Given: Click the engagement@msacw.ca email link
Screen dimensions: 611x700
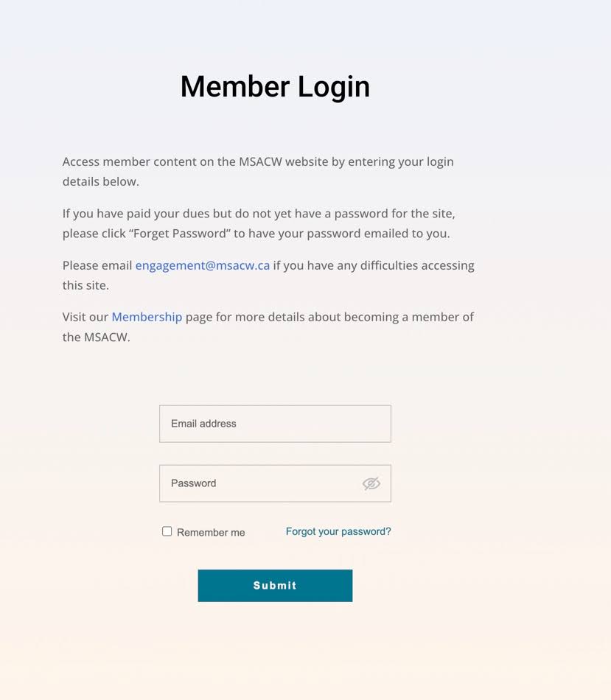Looking at the screenshot, I should [203, 265].
